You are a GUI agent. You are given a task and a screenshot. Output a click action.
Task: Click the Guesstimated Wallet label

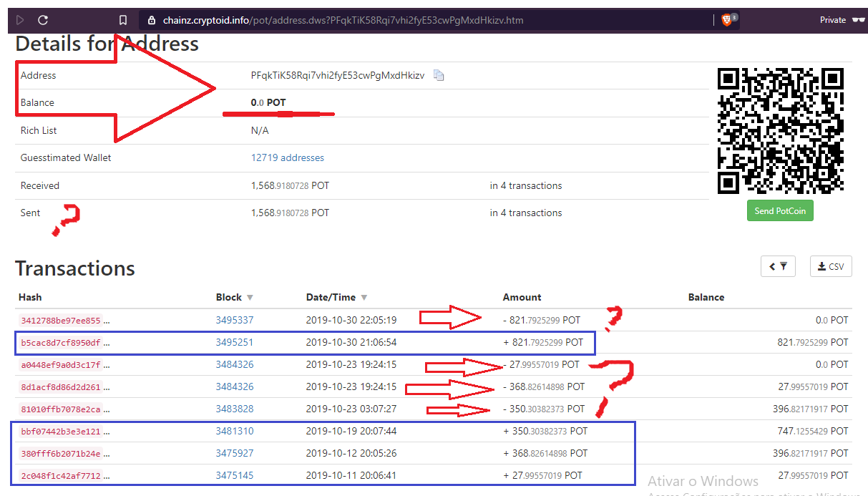click(x=66, y=157)
